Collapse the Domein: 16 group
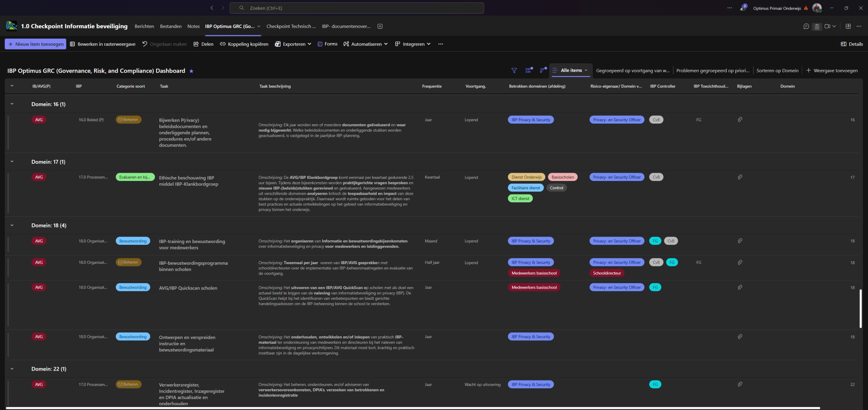This screenshot has height=410, width=868. click(12, 104)
